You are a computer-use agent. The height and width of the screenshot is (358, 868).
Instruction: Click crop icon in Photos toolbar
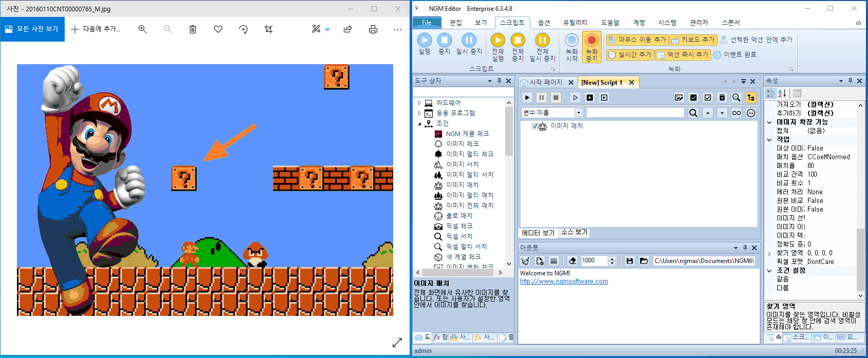tap(268, 29)
